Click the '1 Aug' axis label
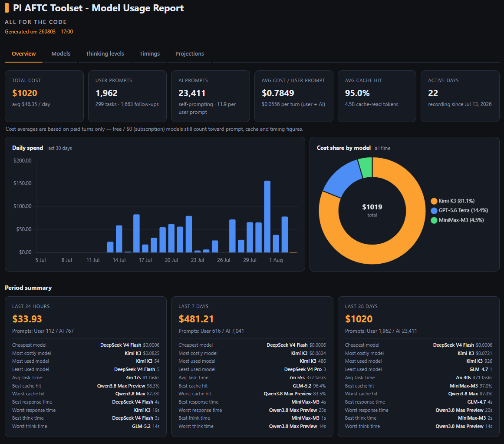Image resolution: width=504 pixels, height=444 pixels. pyautogui.click(x=276, y=260)
